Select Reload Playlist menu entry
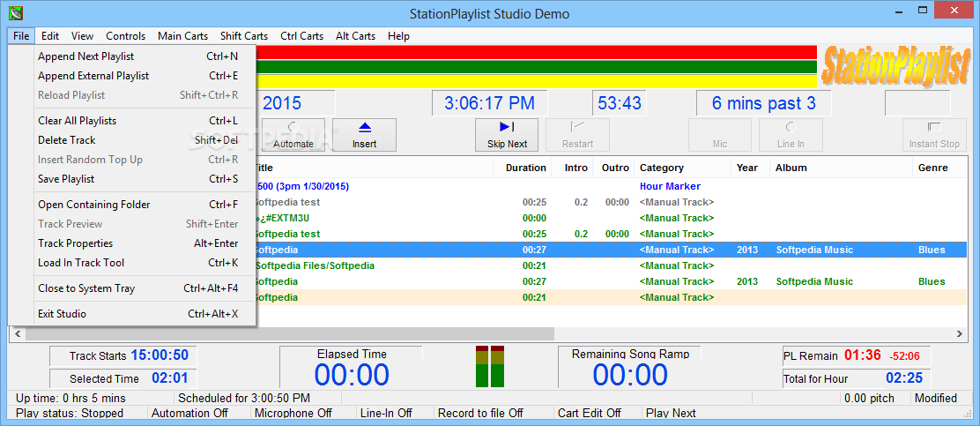This screenshot has width=980, height=426. [132, 95]
